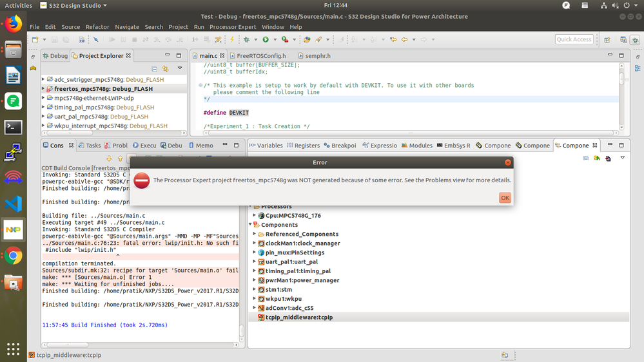Minimize the editor area
The height and width of the screenshot is (362, 644).
click(x=610, y=55)
